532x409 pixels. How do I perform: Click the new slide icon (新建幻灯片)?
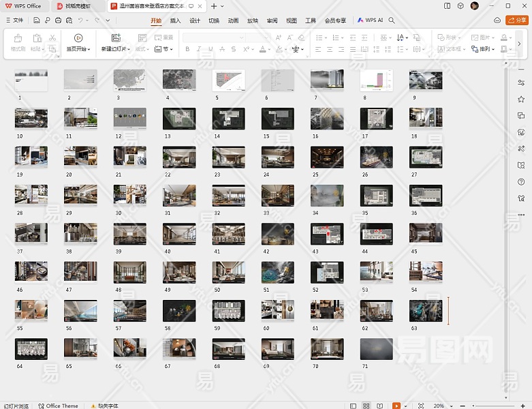[x=116, y=38]
